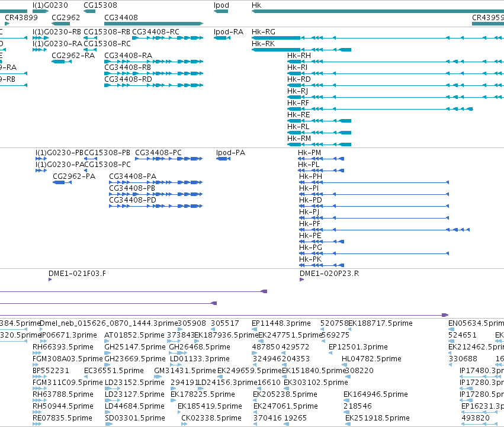
Task: Select the CG15308-RB transcript label
Action: [107, 32]
